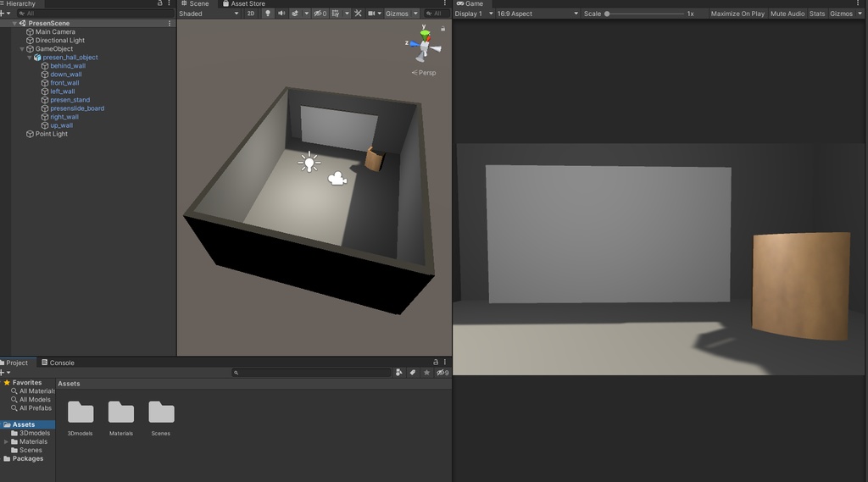Toggle Mute Audio in Game view
Viewport: 868px width, 482px height.
coord(787,14)
